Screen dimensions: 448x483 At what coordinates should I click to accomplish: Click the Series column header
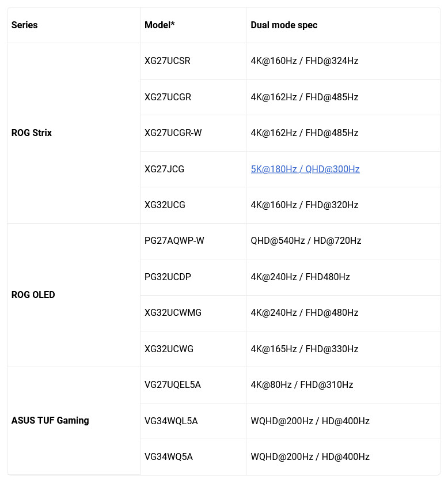(x=25, y=25)
